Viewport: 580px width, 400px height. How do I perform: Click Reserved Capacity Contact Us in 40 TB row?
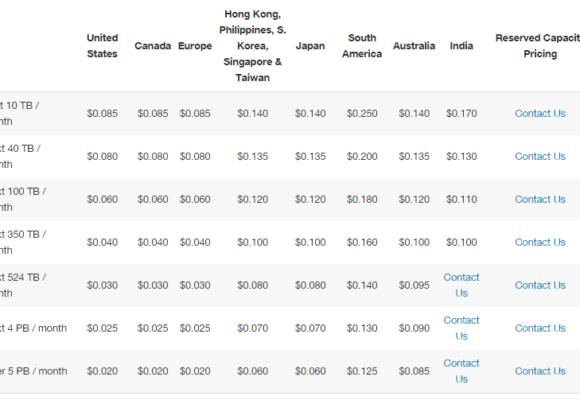[x=540, y=157]
